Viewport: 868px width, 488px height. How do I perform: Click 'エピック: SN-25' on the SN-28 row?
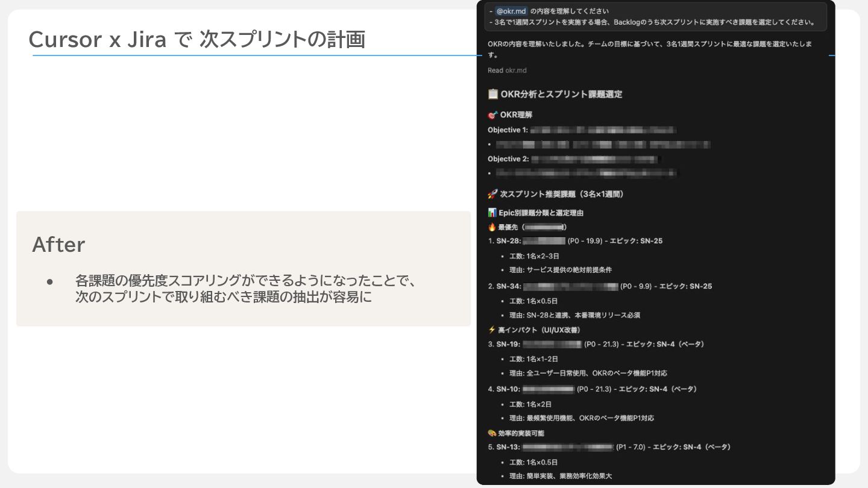pyautogui.click(x=636, y=241)
